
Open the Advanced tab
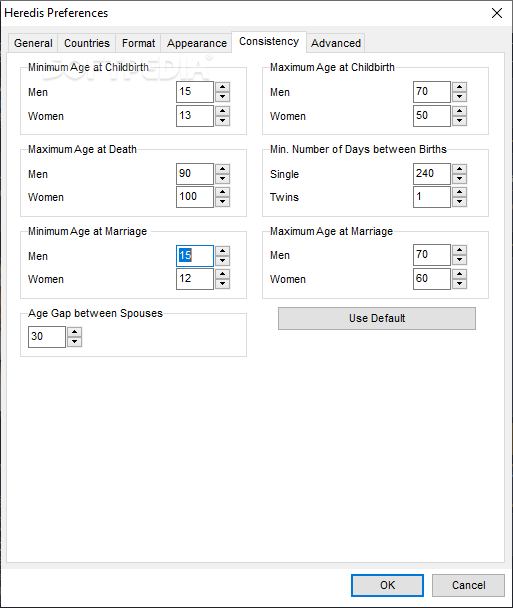pyautogui.click(x=336, y=43)
